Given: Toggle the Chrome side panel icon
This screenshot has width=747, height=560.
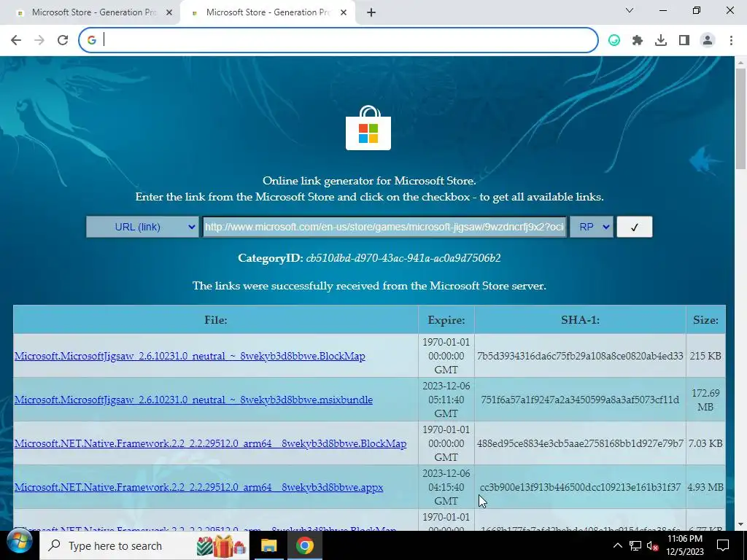Looking at the screenshot, I should pos(684,41).
